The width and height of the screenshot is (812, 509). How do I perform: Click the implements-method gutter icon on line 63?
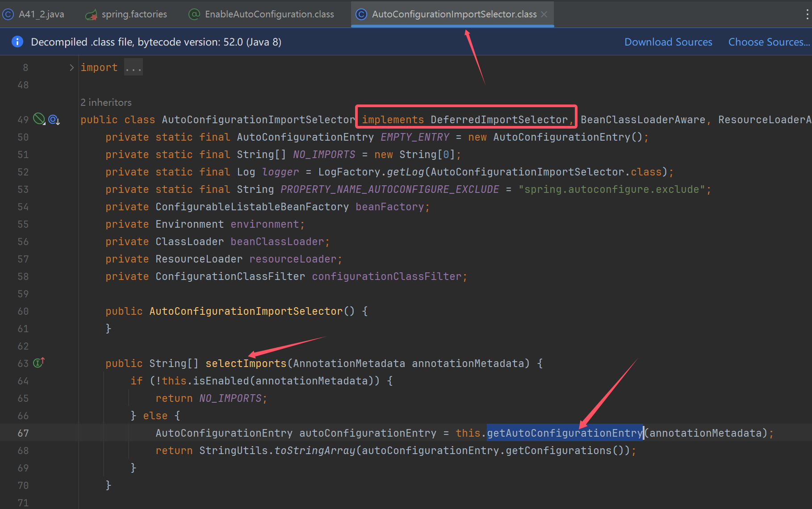click(x=39, y=363)
